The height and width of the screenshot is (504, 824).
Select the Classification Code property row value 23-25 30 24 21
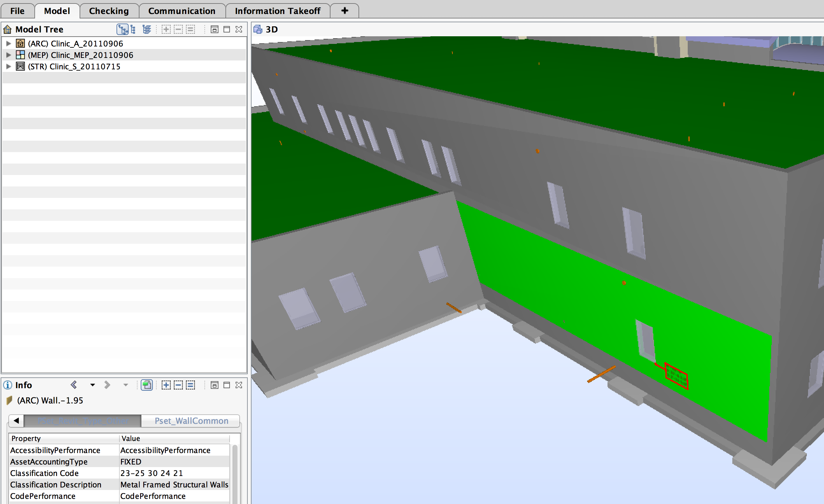pyautogui.click(x=152, y=473)
